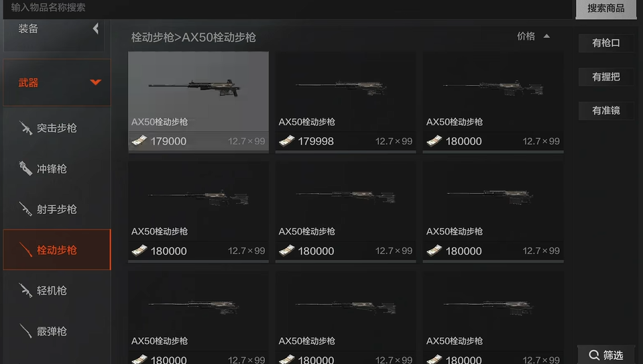643x364 pixels.
Task: Click the 栓动步枪 bolt-action rifle icon
Action: [25, 249]
